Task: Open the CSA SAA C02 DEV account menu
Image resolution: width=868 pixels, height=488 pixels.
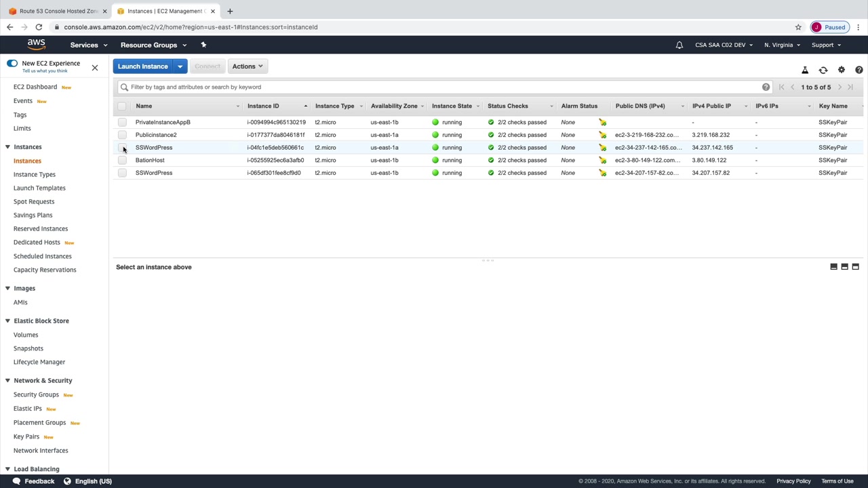Action: click(724, 45)
